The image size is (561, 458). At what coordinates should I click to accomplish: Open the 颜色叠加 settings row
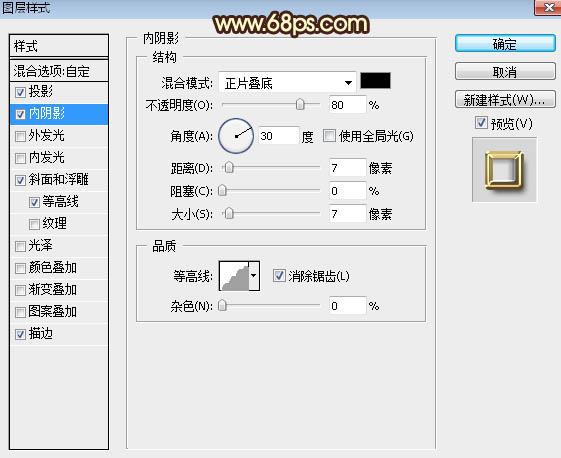59,268
